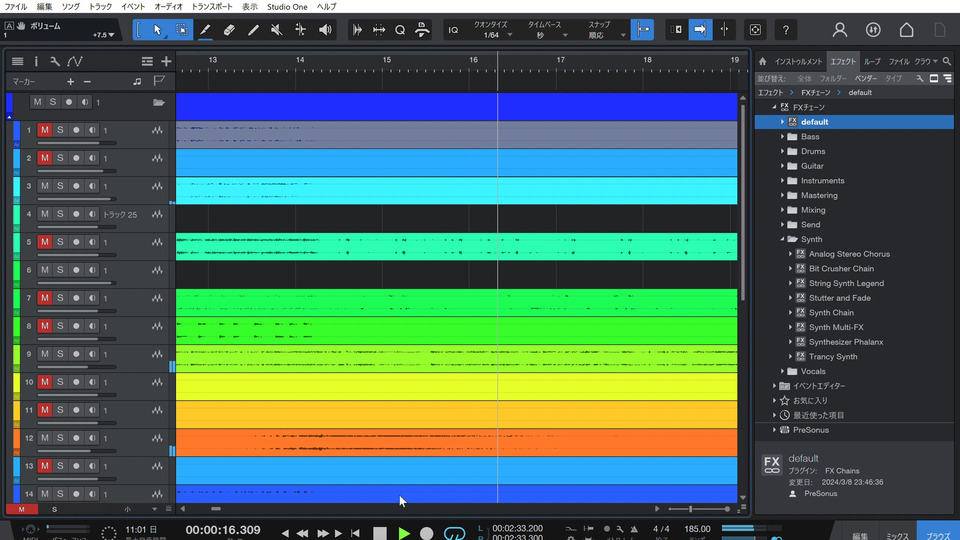
Task: Click the ミックス button at bottom right
Action: point(897,535)
